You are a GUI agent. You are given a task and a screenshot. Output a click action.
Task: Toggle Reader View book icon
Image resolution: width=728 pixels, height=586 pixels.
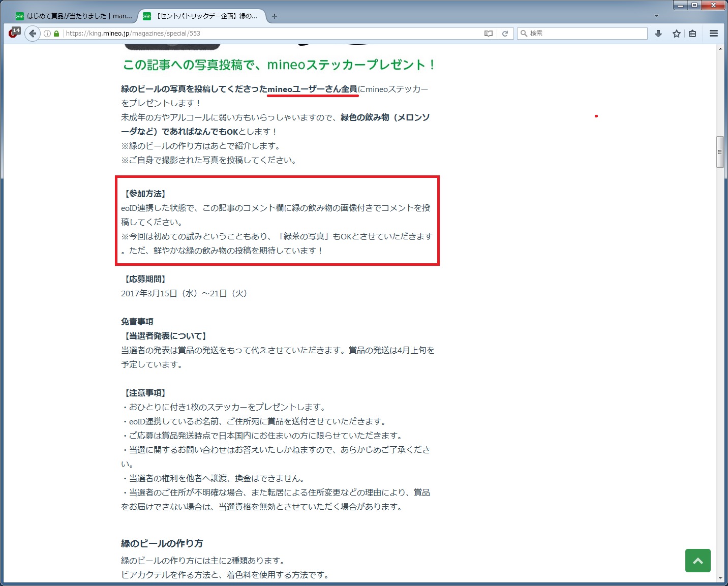point(489,34)
